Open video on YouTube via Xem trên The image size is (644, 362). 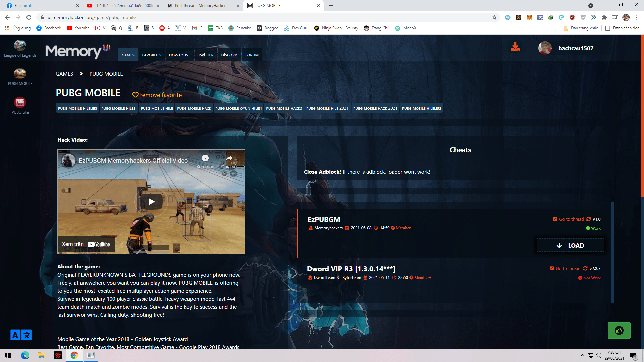coord(86,244)
